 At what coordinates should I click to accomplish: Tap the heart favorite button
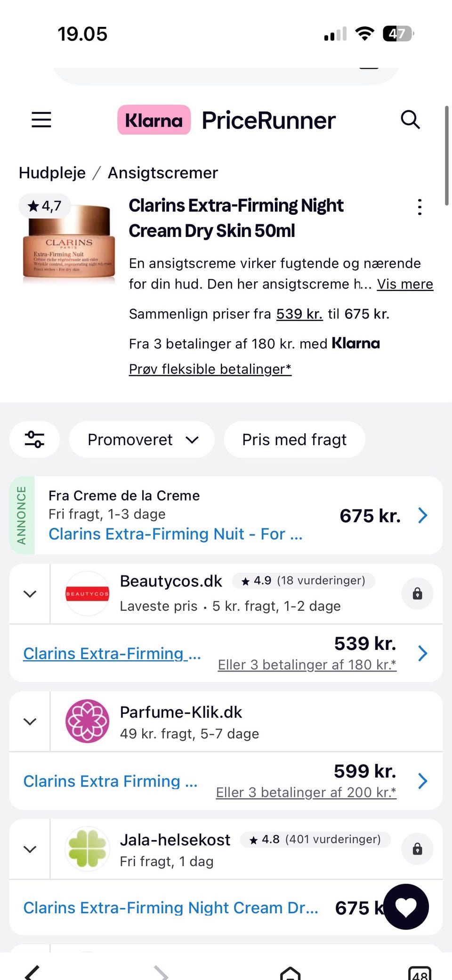click(x=406, y=907)
